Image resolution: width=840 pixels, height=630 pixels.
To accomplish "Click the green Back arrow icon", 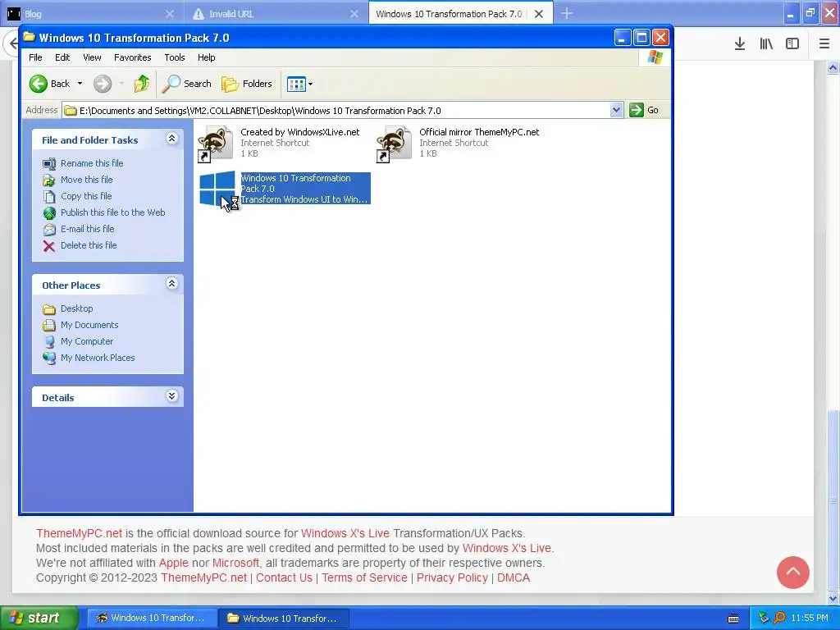I will (x=39, y=84).
